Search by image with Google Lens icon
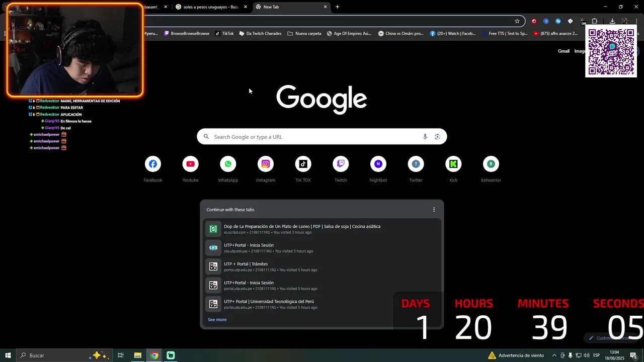Viewport: 644px width, 362px height. point(437,137)
